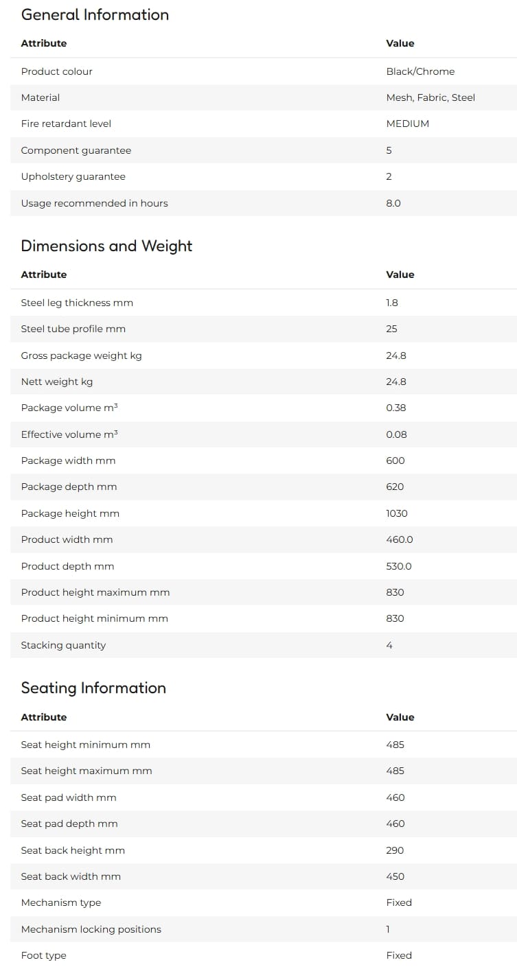This screenshot has height=980, width=517.
Task: Click Usage recommended in hours label
Action: [x=95, y=203]
